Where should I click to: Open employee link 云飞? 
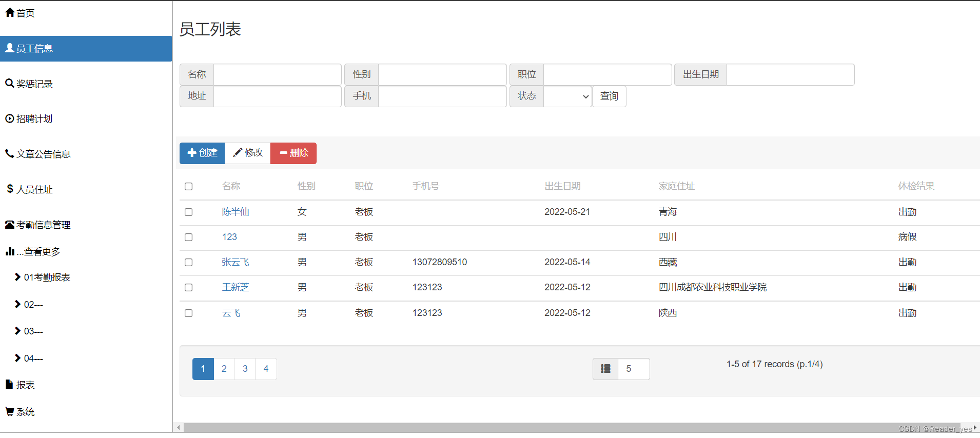tap(231, 313)
